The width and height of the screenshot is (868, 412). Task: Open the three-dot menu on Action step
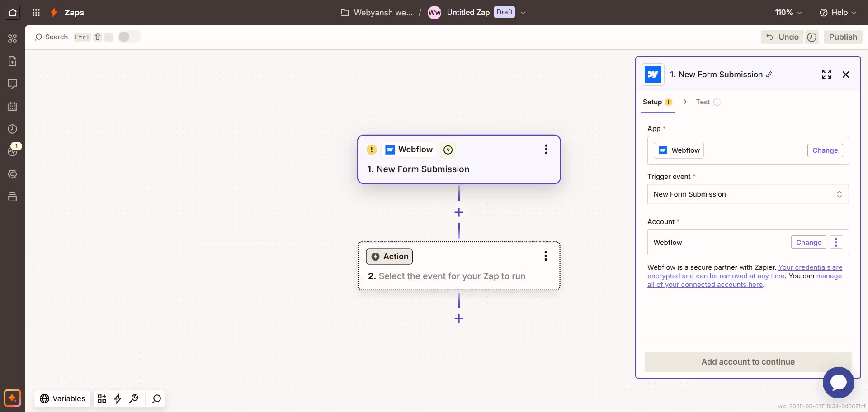point(546,256)
